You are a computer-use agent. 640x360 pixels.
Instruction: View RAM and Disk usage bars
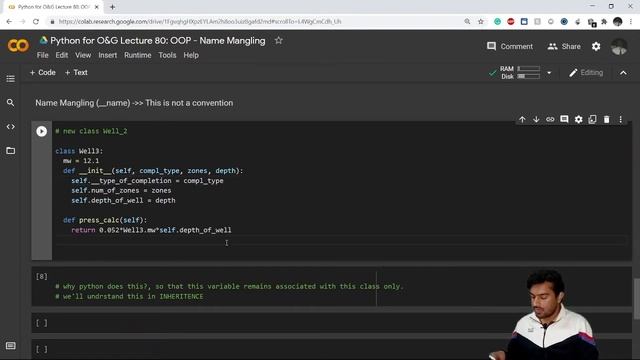point(520,73)
